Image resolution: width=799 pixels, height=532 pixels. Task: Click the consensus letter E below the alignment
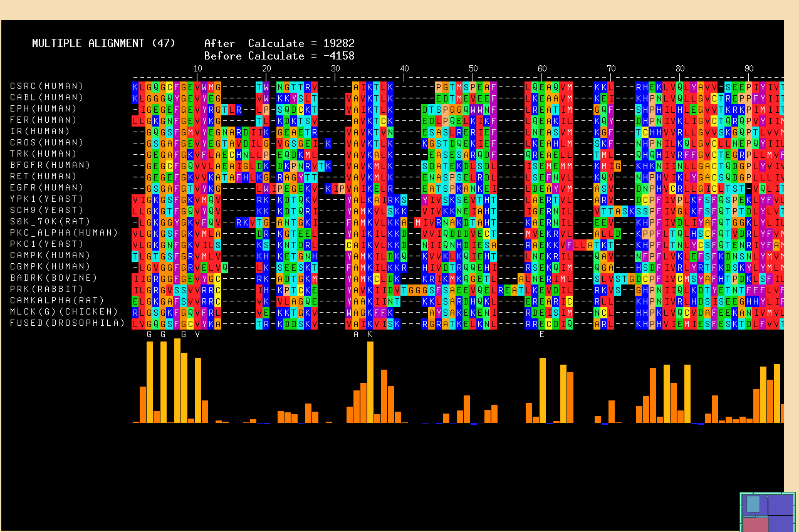coord(542,334)
